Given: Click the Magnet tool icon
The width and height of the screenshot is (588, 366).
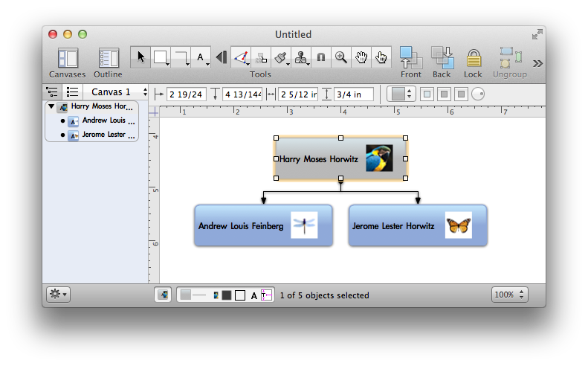Looking at the screenshot, I should pyautogui.click(x=321, y=57).
